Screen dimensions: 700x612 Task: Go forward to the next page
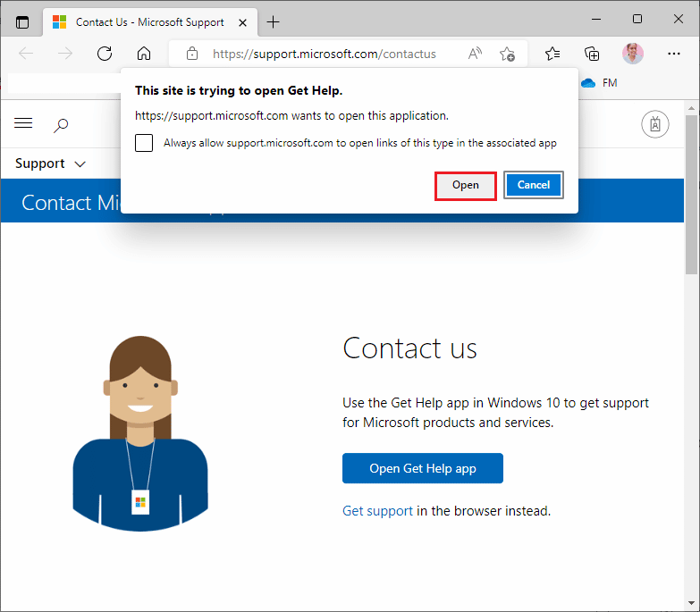point(65,54)
